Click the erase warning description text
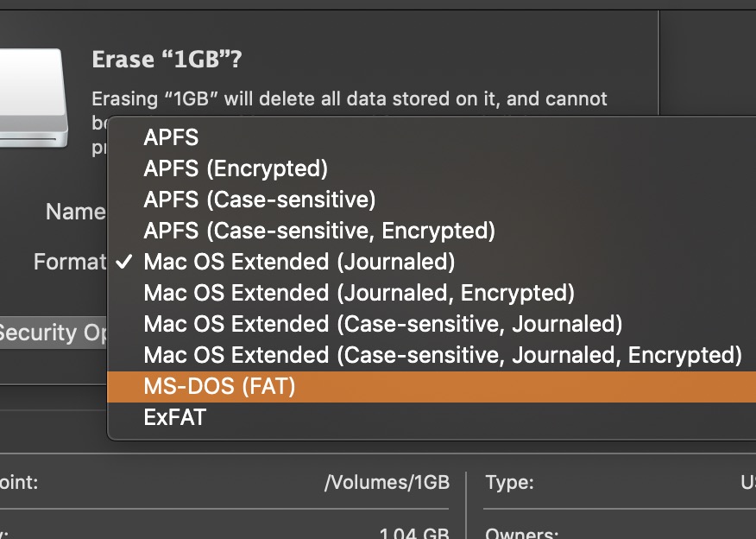 (x=350, y=99)
